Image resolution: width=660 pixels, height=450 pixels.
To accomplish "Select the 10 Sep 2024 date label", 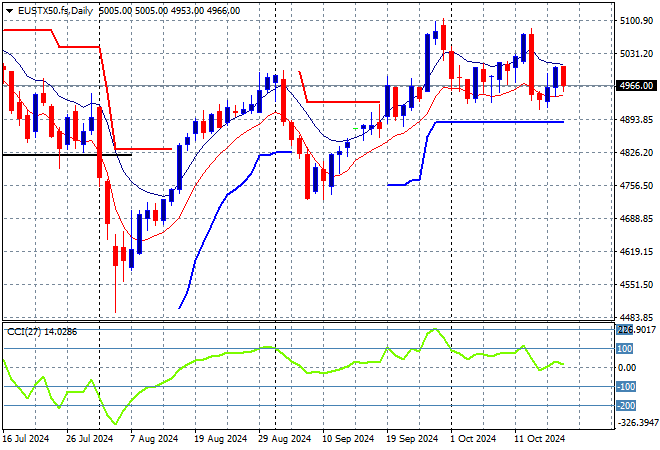I will (x=348, y=439).
